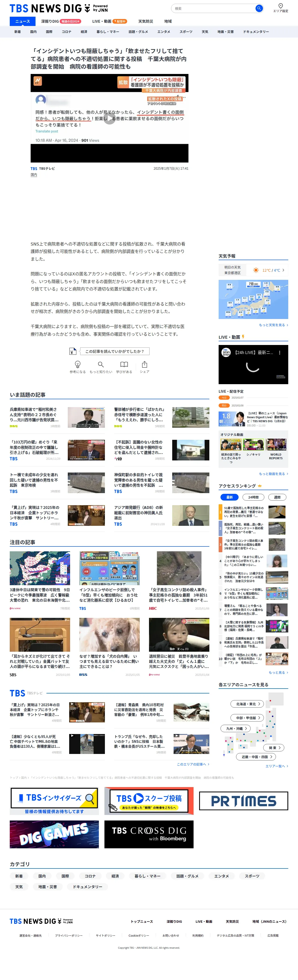The width and height of the screenshot is (298, 980).
Task: Open the 犬の白内障 article thumbnail
Action: pyautogui.click(x=109, y=635)
